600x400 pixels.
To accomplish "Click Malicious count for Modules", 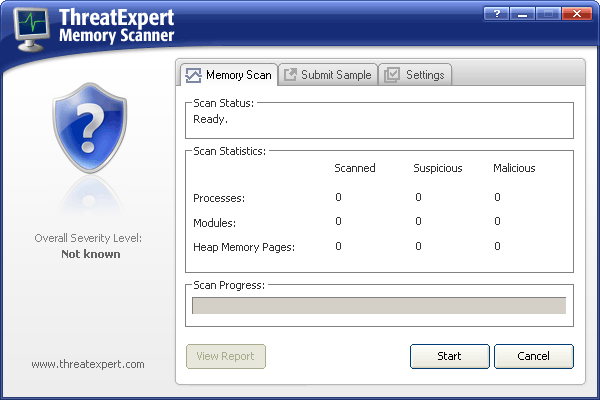I will click(497, 221).
